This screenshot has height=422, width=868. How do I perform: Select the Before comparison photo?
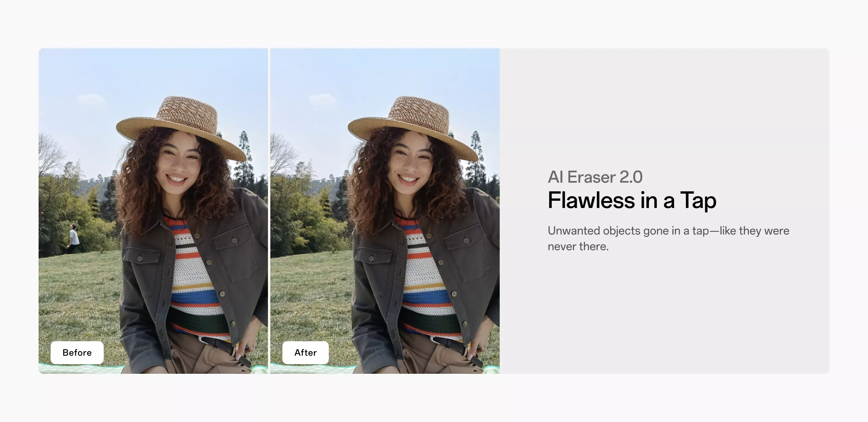[x=153, y=211]
